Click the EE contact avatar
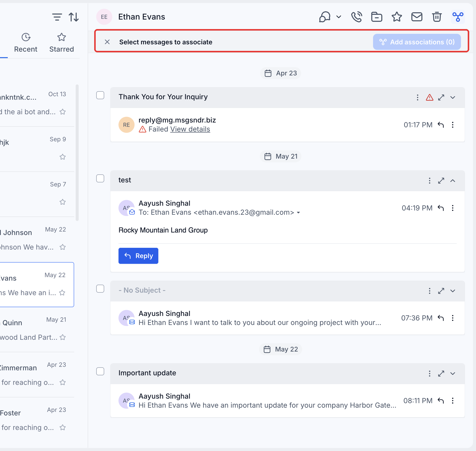Screen dimensions: 476x451 coord(104,17)
